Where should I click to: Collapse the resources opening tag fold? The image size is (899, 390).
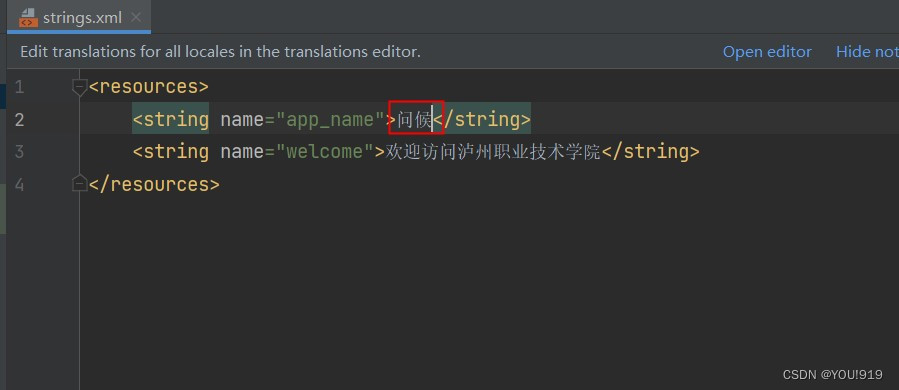(x=79, y=87)
